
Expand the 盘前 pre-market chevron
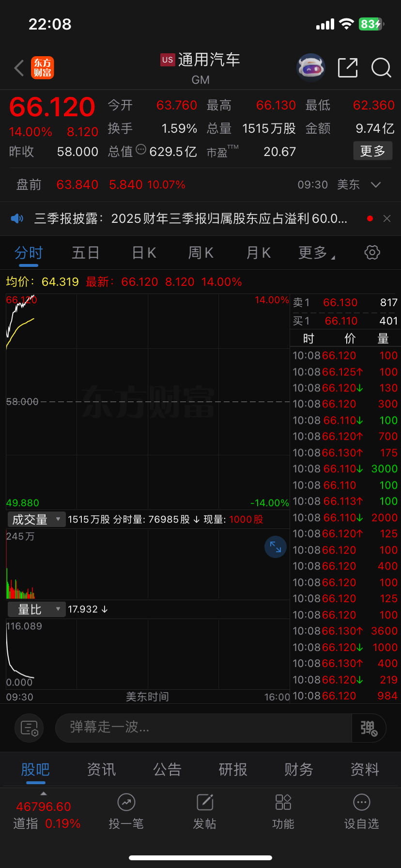coord(376,185)
